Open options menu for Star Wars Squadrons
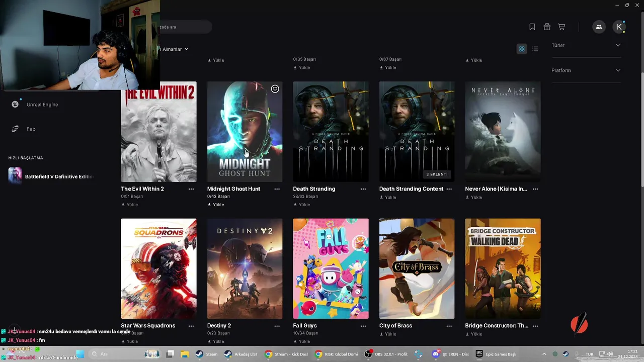Image resolution: width=644 pixels, height=362 pixels. (x=191, y=326)
